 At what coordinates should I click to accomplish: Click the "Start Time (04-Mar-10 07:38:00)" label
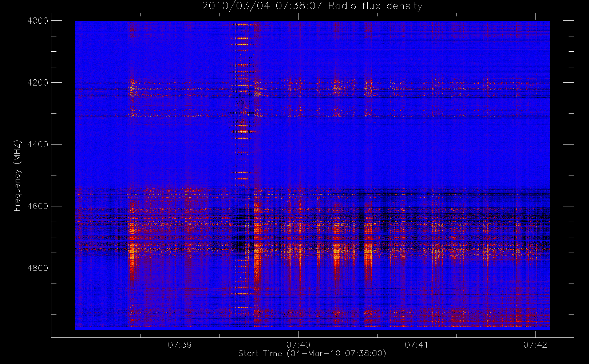(x=312, y=353)
